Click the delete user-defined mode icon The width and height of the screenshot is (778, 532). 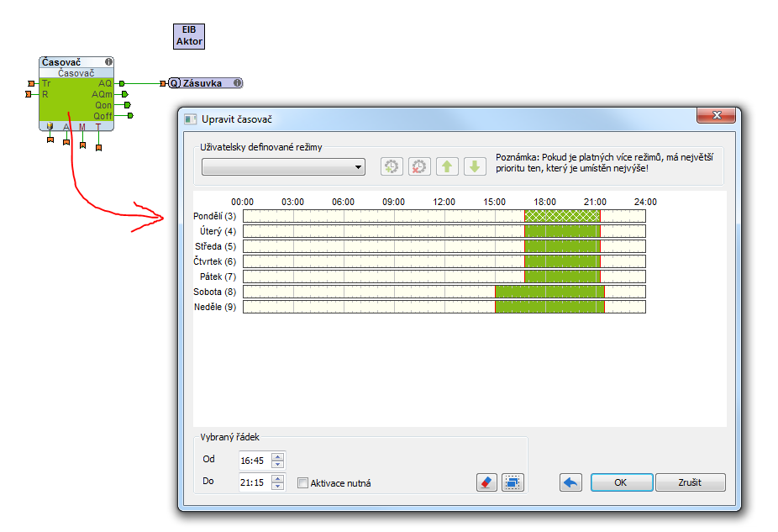[419, 166]
